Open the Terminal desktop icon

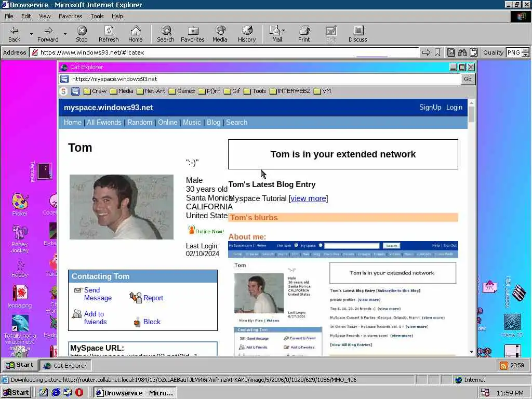click(42, 171)
